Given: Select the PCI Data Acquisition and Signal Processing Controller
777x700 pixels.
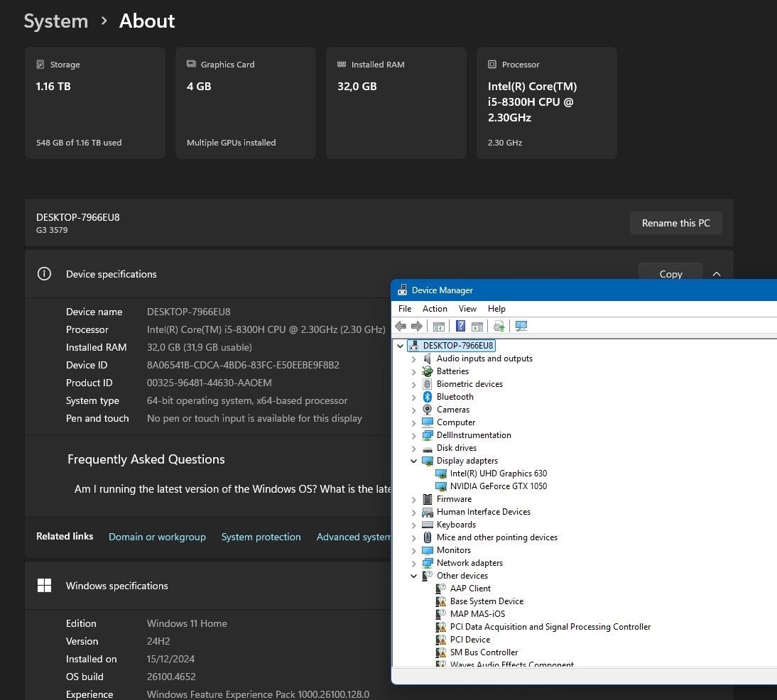Looking at the screenshot, I should coord(550,627).
